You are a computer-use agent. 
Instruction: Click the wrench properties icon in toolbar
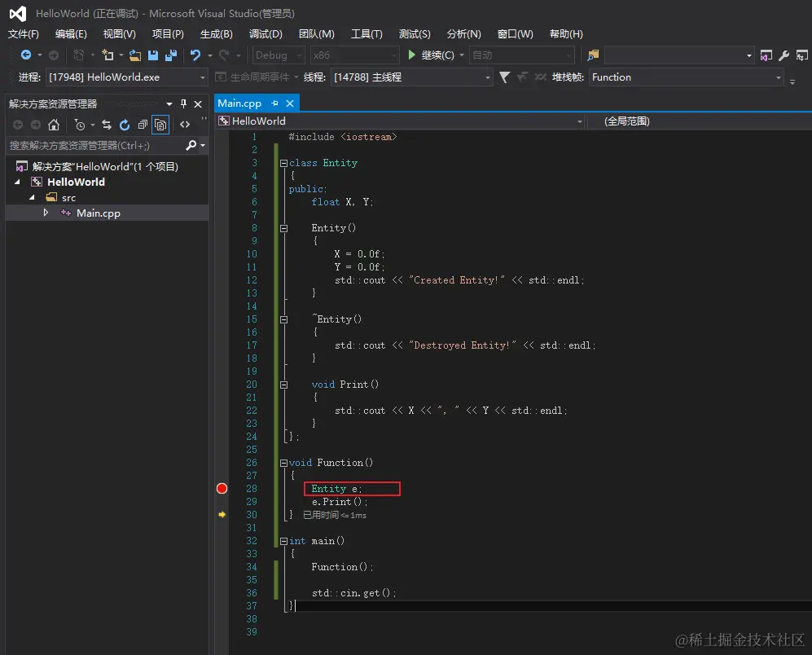784,55
